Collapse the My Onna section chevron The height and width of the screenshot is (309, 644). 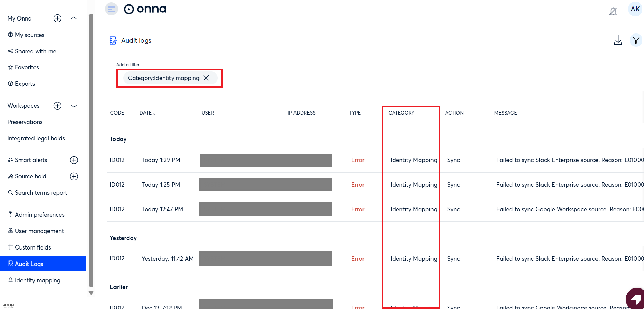click(74, 18)
